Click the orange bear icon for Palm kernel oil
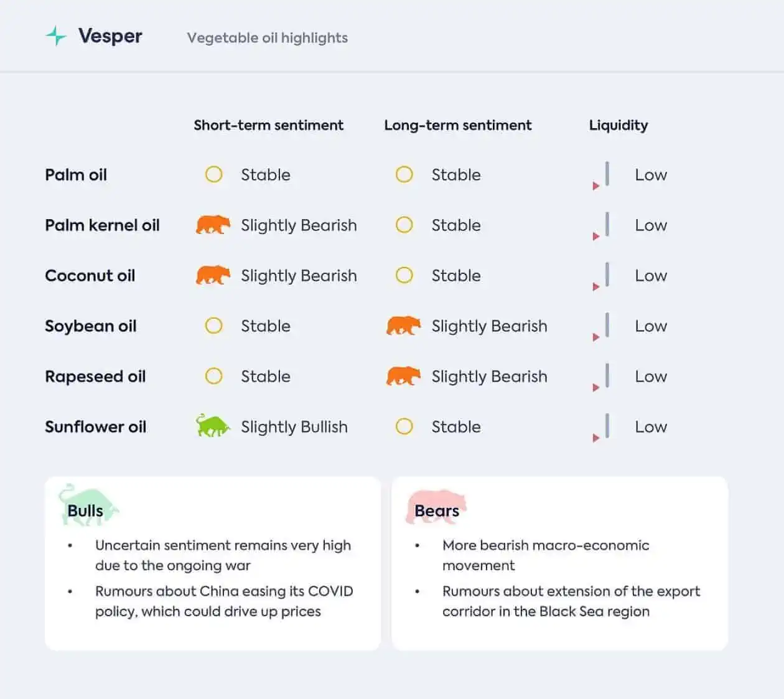Viewport: 784px width, 699px height. [x=213, y=225]
